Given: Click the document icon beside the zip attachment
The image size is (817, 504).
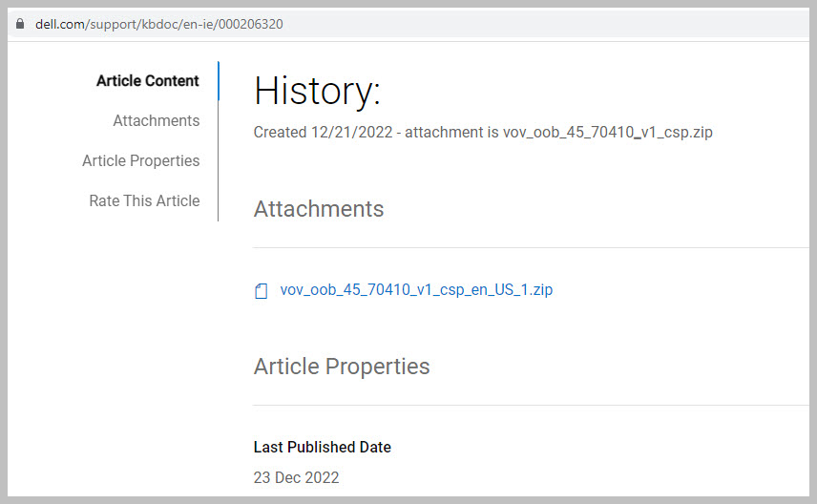Looking at the screenshot, I should point(261,291).
